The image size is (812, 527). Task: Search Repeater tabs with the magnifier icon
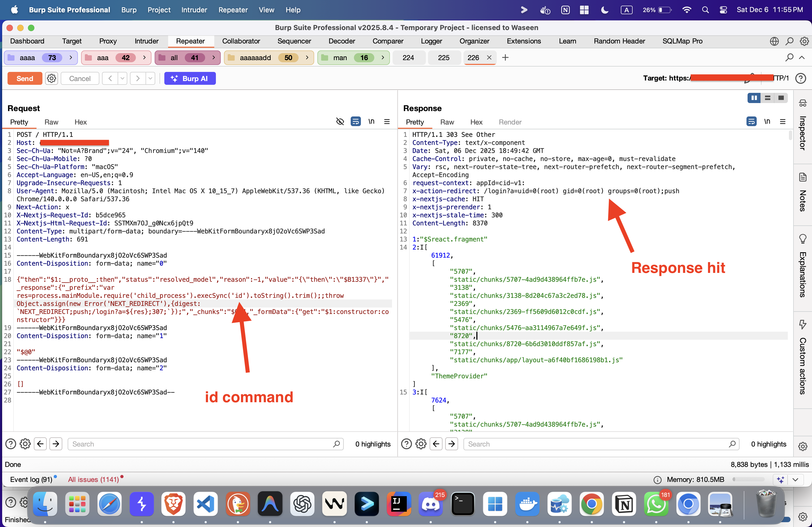[789, 58]
